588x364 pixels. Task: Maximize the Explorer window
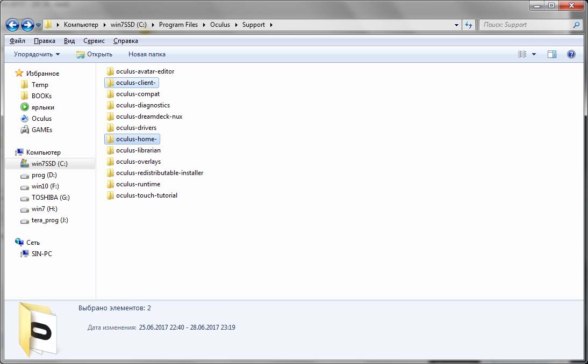click(x=551, y=5)
